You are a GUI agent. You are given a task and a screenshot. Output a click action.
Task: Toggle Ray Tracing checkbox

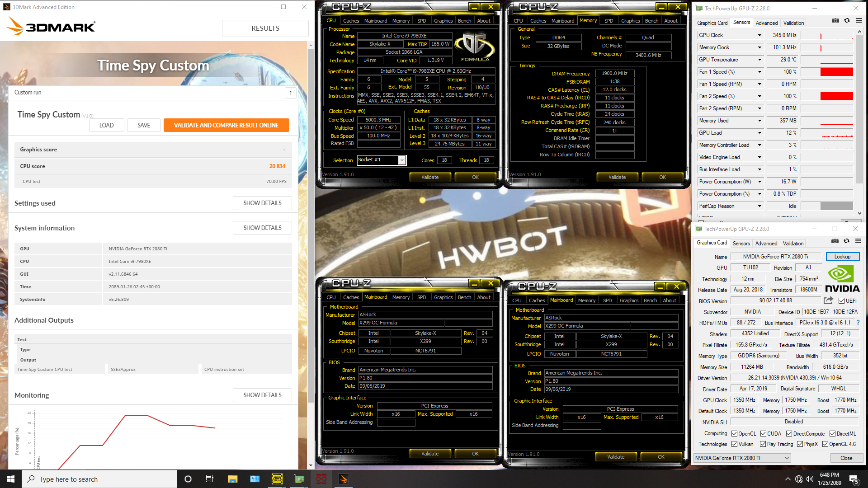pos(763,444)
